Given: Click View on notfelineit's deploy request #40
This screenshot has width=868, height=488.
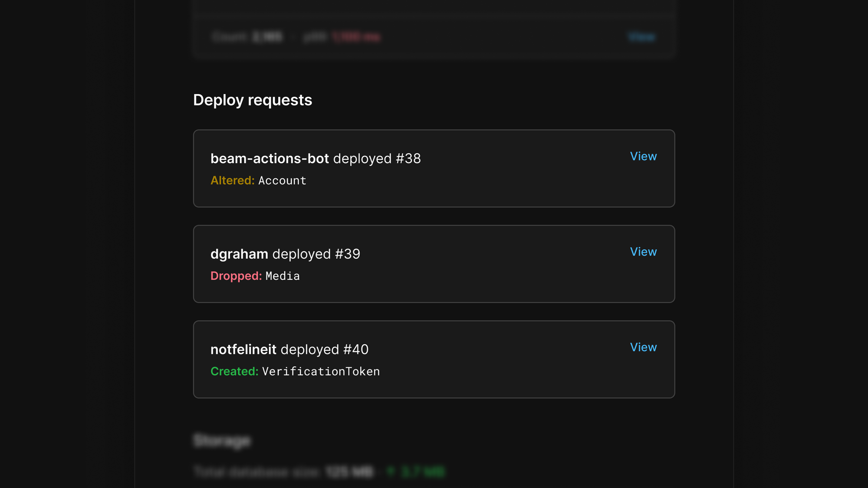Looking at the screenshot, I should click(x=643, y=347).
